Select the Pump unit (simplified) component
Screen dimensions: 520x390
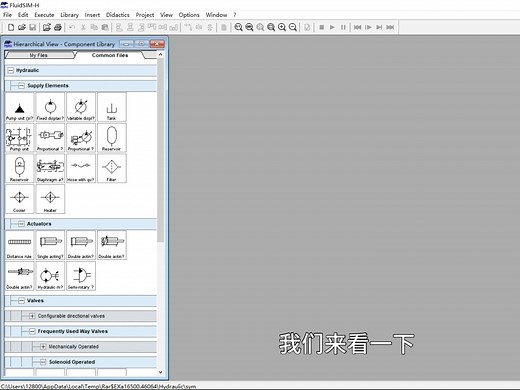(x=20, y=107)
